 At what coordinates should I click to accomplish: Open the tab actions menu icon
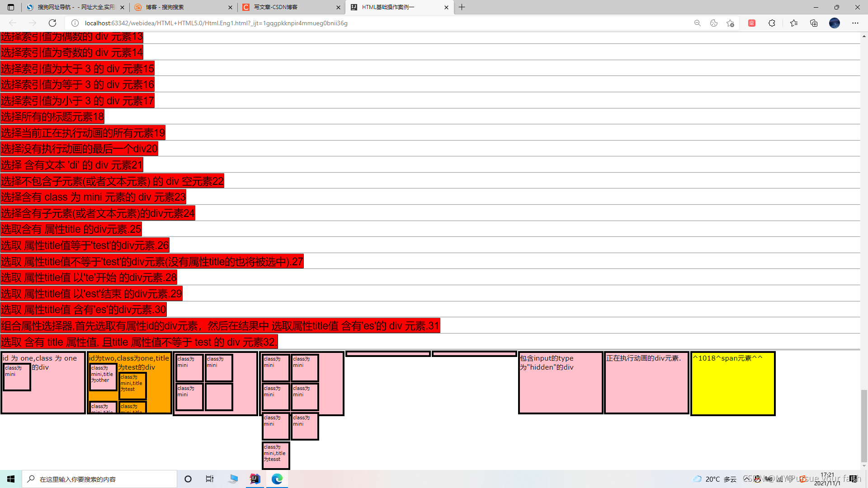[x=11, y=7]
